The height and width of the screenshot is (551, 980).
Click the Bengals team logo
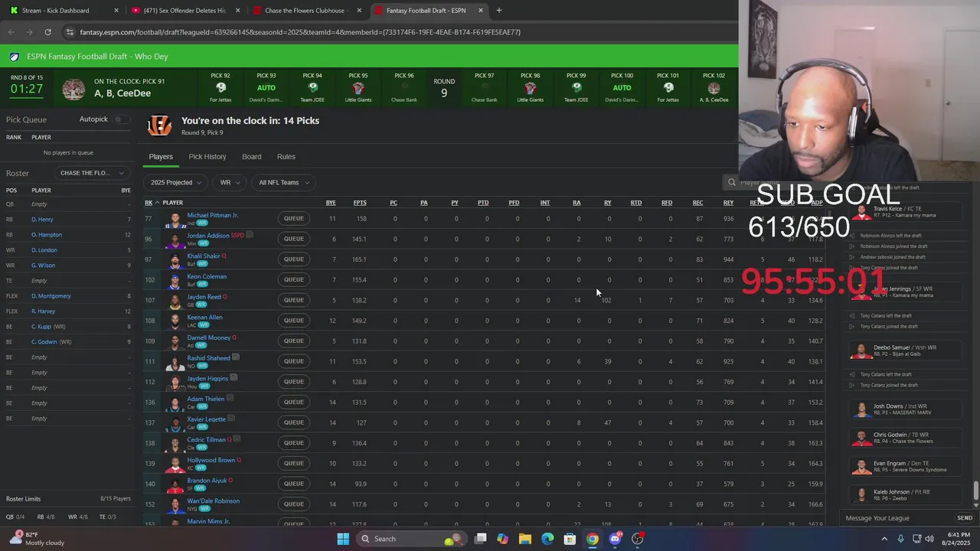(x=159, y=126)
